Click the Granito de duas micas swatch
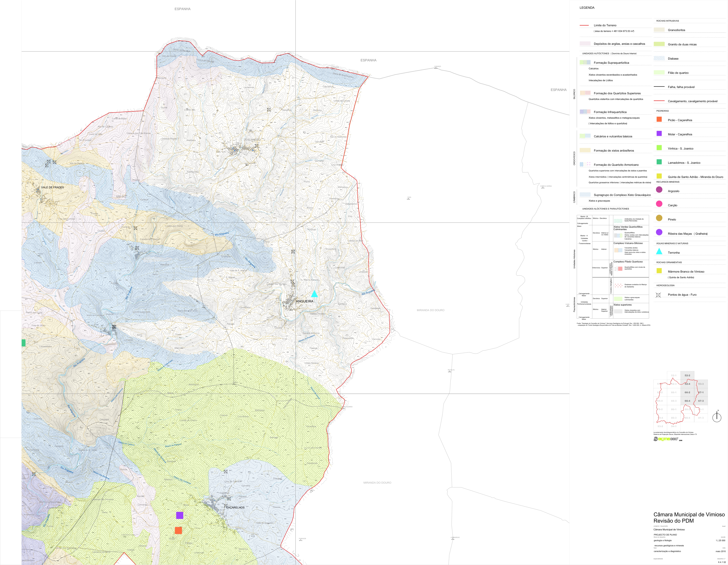 [659, 44]
